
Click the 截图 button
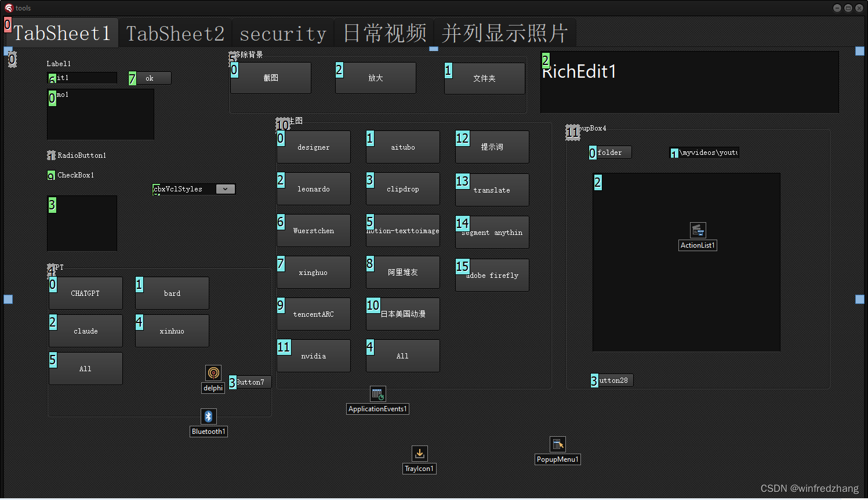pyautogui.click(x=271, y=78)
